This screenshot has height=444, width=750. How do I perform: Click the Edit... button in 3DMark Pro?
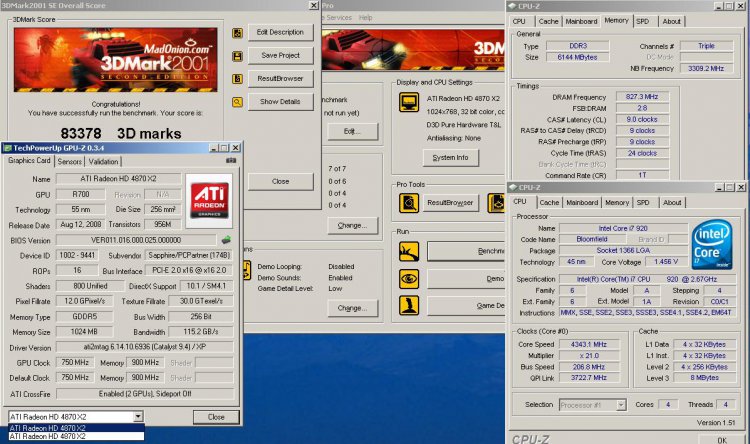[353, 131]
